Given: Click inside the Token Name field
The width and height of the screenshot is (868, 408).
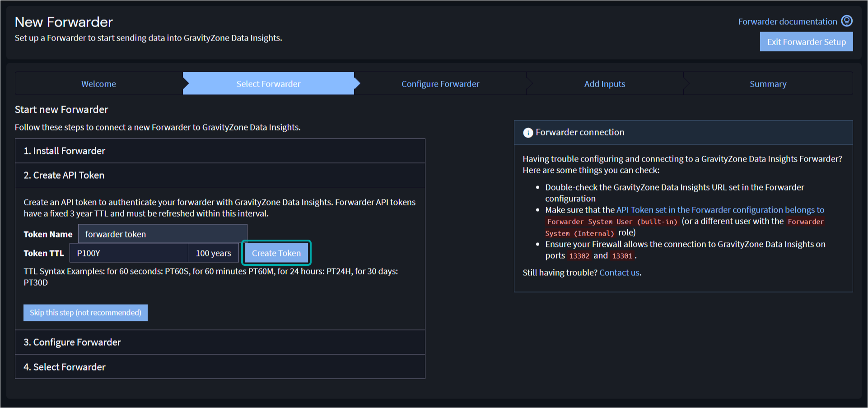Looking at the screenshot, I should 163,234.
